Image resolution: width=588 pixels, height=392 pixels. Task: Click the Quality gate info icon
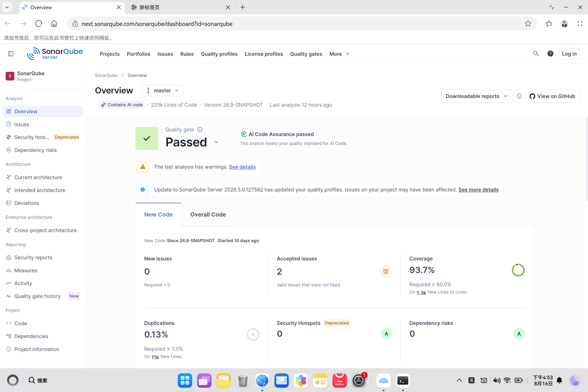pyautogui.click(x=200, y=129)
